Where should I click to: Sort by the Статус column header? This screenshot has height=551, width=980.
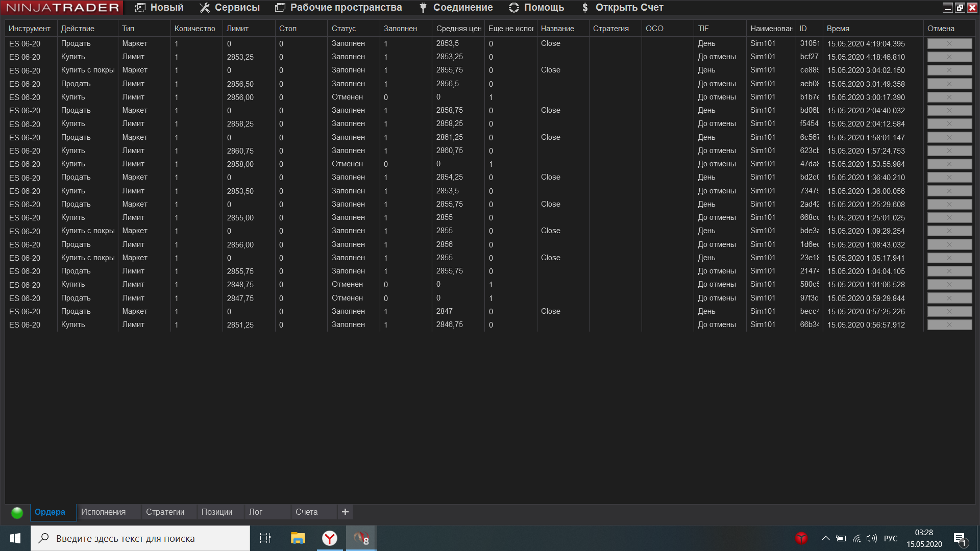point(344,29)
